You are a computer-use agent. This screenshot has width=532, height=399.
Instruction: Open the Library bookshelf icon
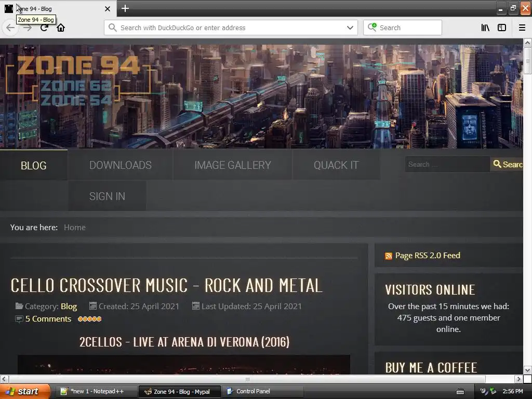(485, 28)
